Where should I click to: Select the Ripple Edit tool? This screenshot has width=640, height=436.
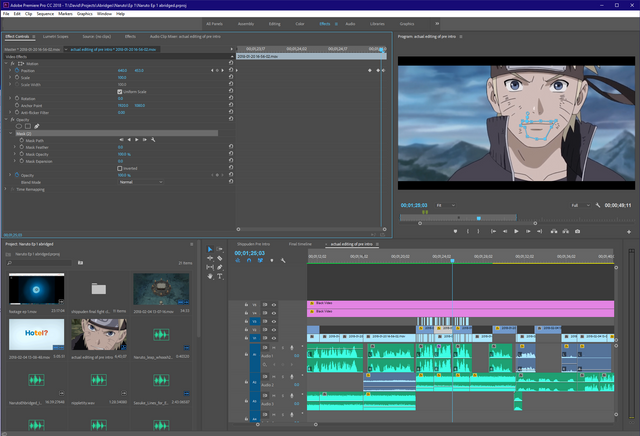210,258
